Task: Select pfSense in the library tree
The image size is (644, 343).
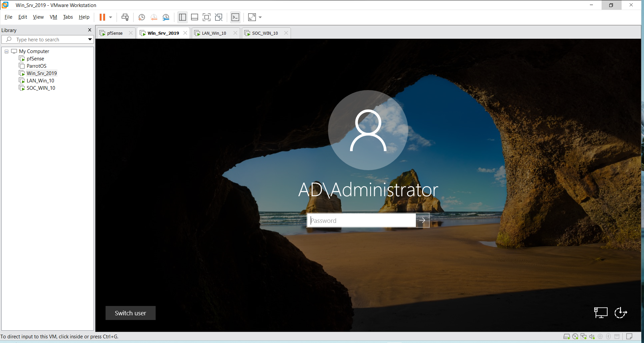Action: tap(35, 59)
